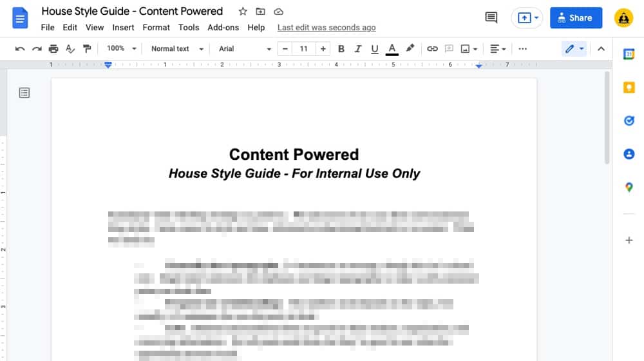Open the Help menu

256,28
